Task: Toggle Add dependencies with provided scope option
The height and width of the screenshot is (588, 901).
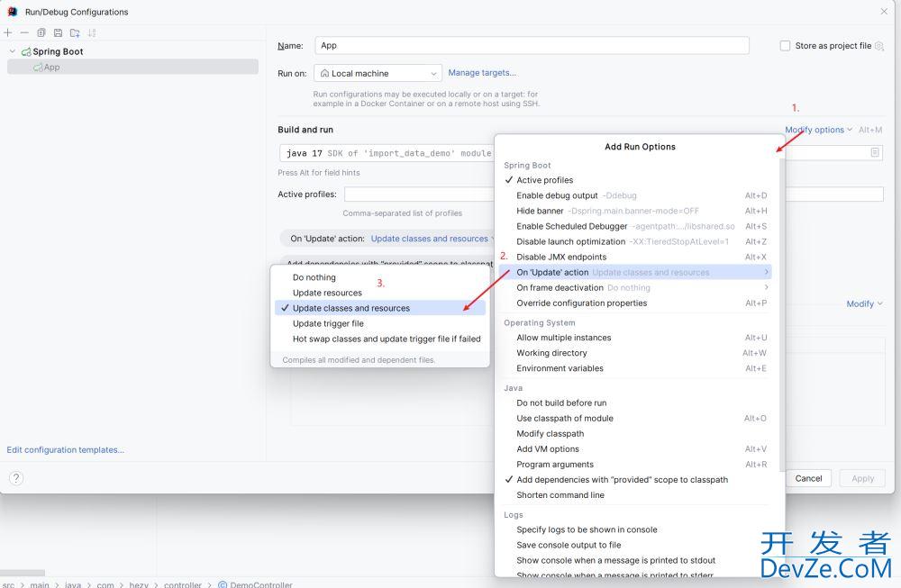Action: coord(635,479)
